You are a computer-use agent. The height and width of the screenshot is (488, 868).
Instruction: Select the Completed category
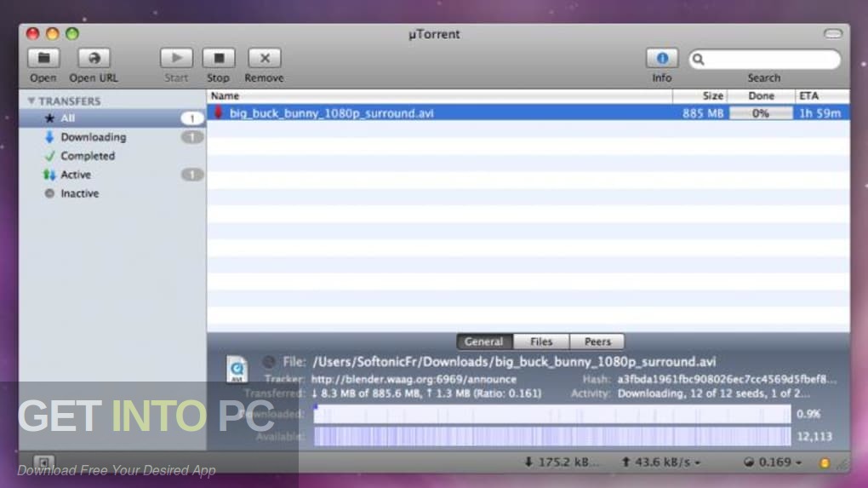tap(112, 156)
